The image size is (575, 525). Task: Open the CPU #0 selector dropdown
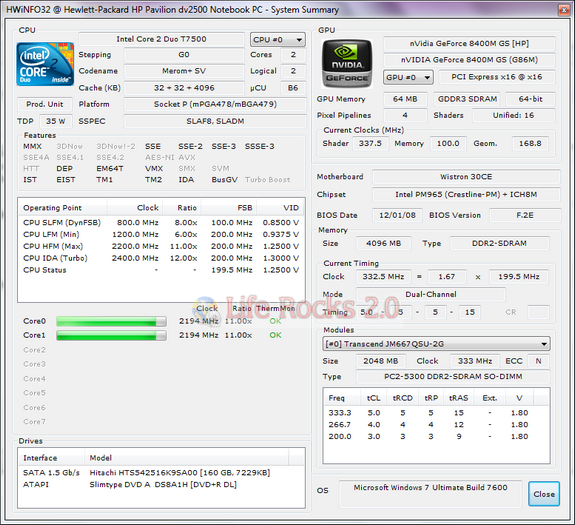(278, 40)
